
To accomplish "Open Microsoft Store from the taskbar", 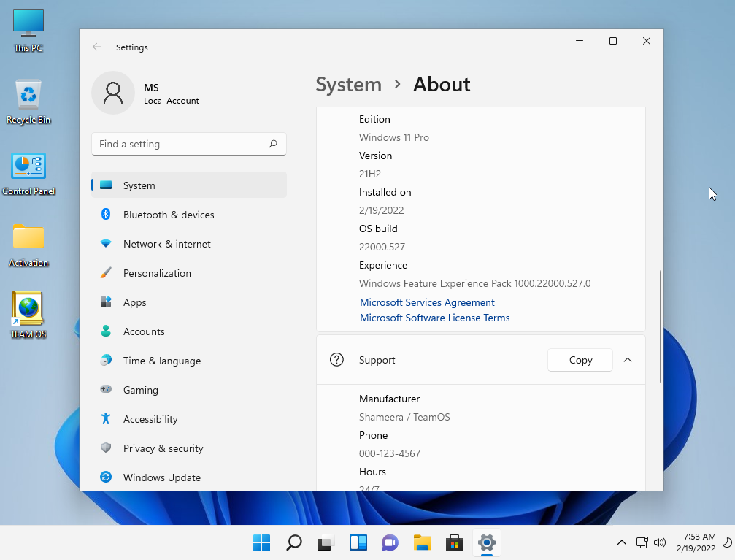I will 454,542.
